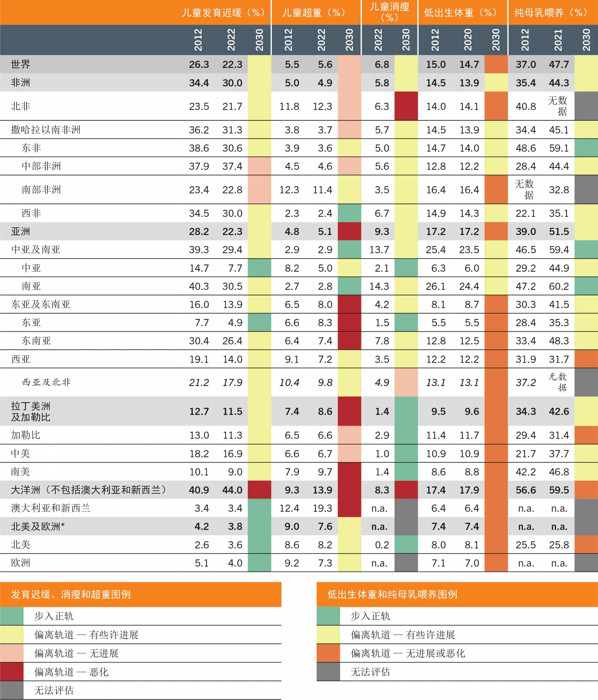Image resolution: width=598 pixels, height=700 pixels.
Task: Click the 南部非洲 无数据 cell for 2012
Action: coord(524,189)
